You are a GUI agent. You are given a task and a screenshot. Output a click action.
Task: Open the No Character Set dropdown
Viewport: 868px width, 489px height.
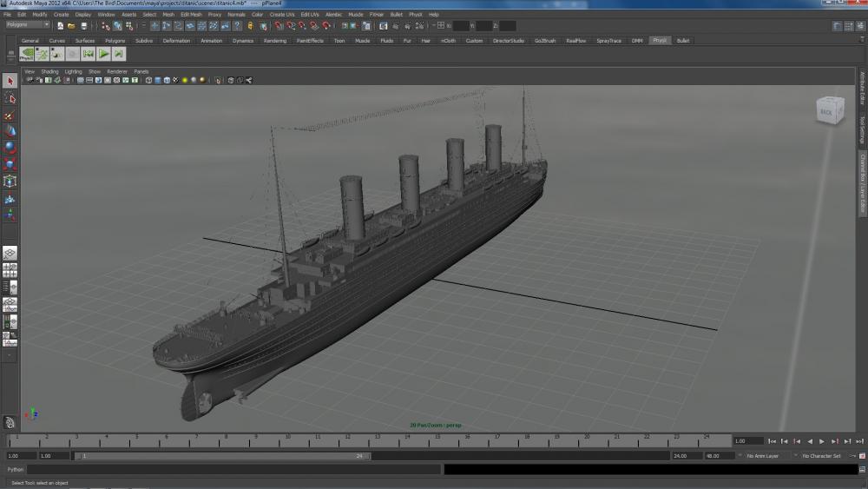[822, 456]
